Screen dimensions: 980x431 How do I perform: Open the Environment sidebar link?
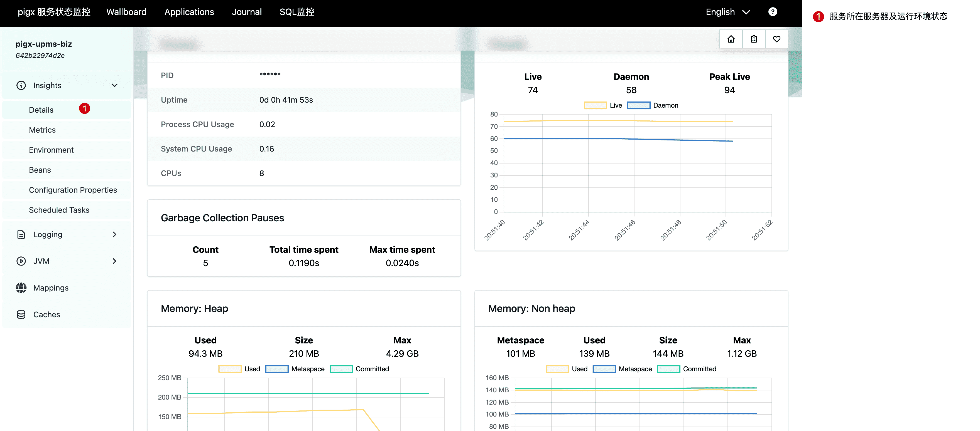point(51,150)
